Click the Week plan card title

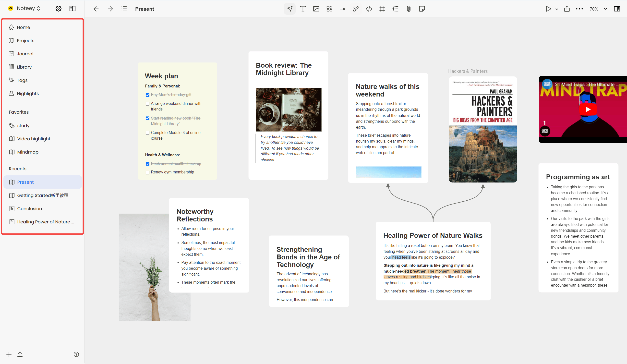161,76
